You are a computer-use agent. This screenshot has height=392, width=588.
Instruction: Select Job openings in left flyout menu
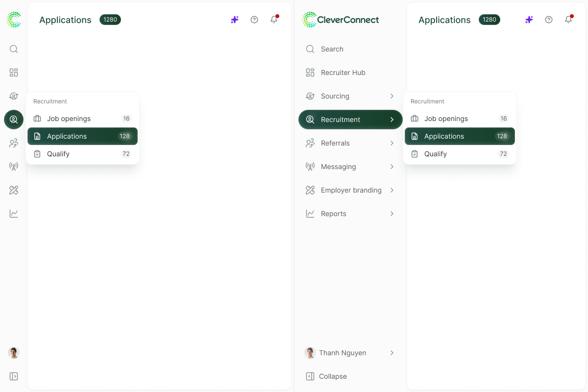[x=82, y=119]
